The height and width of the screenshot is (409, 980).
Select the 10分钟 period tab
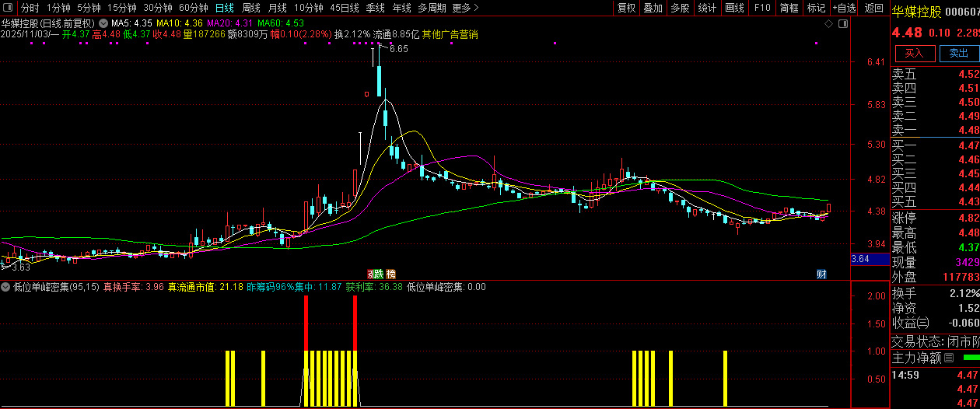(308, 8)
